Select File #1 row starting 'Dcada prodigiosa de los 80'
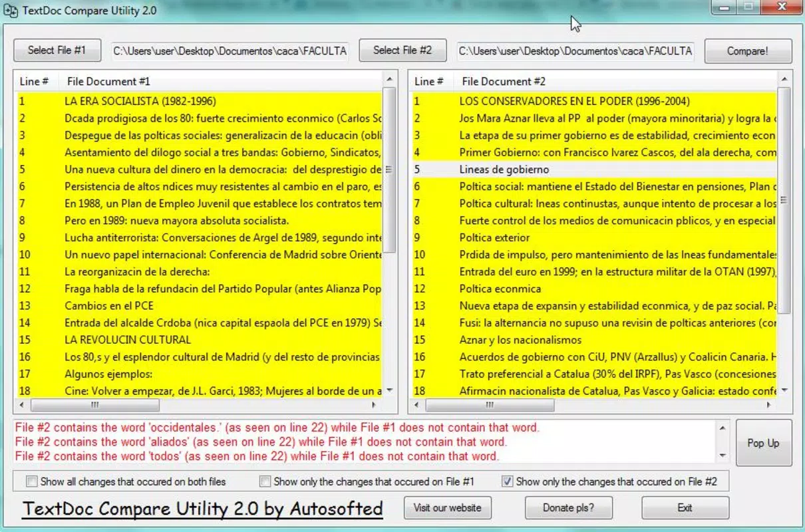 pos(199,118)
